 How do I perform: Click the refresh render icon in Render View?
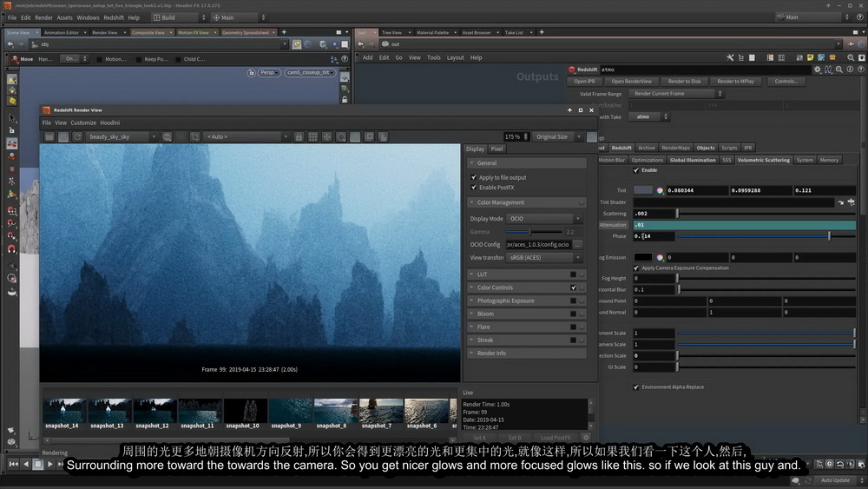tap(77, 136)
